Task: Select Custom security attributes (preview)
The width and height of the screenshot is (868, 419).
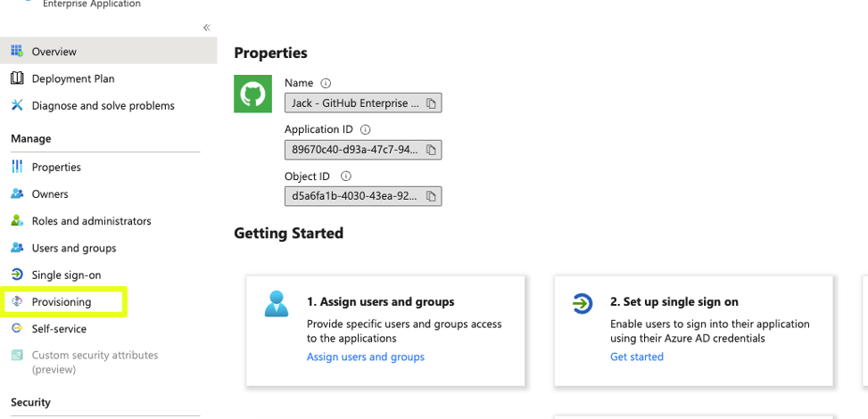Action: coord(95,362)
